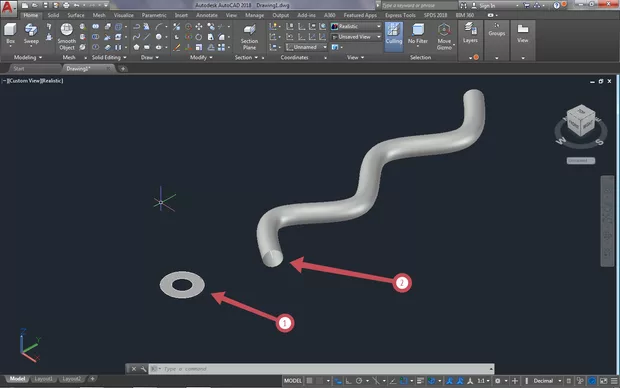Open the Start file tab

coord(19,68)
